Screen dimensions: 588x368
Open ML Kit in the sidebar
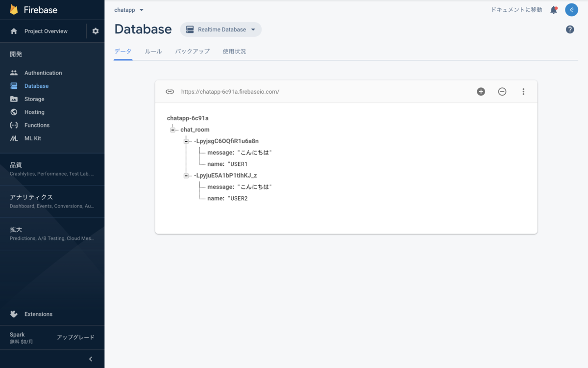coord(33,138)
